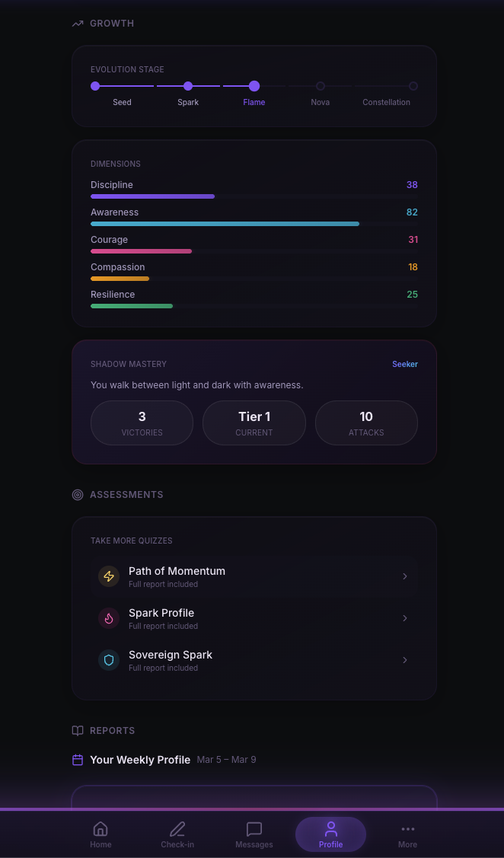Open the Seeker shadow mastery rank link
Viewport: 504px width, 858px height.
[404, 364]
